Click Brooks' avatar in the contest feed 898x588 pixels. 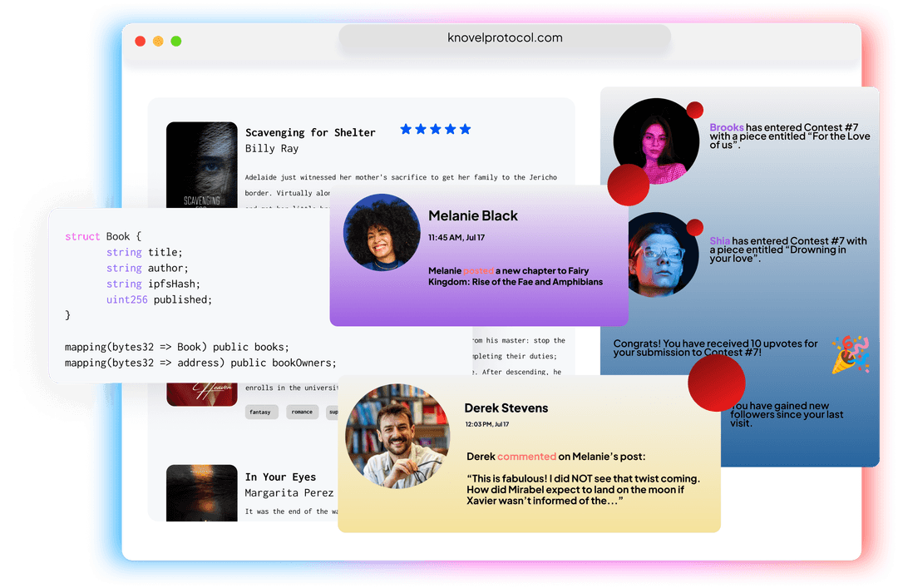click(655, 141)
